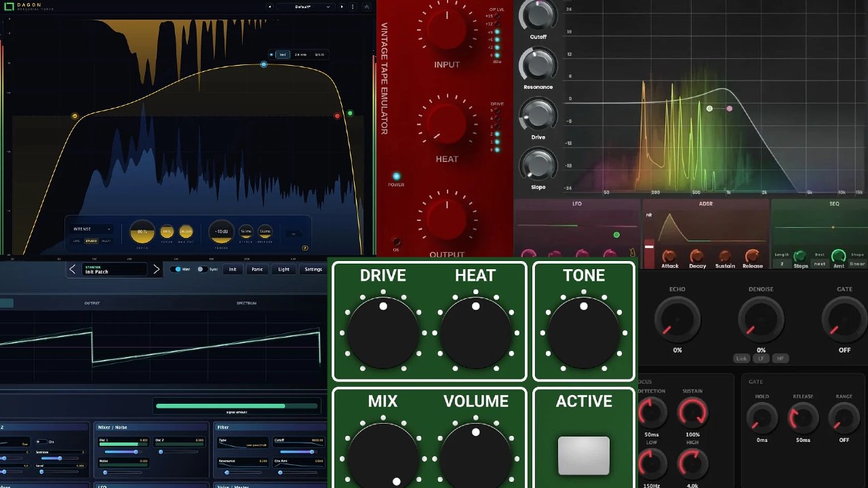Toggle the band popup eye visibility icon
The image size is (868, 488).
click(x=271, y=54)
